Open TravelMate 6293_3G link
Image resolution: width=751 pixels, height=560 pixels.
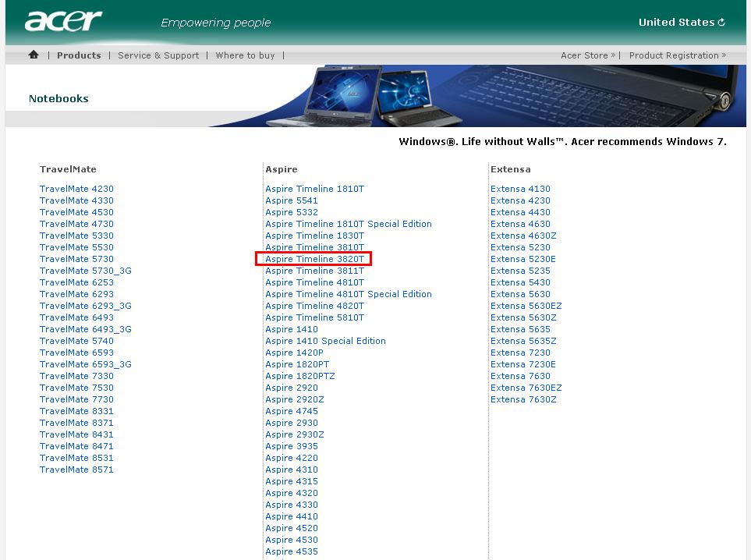pos(86,306)
